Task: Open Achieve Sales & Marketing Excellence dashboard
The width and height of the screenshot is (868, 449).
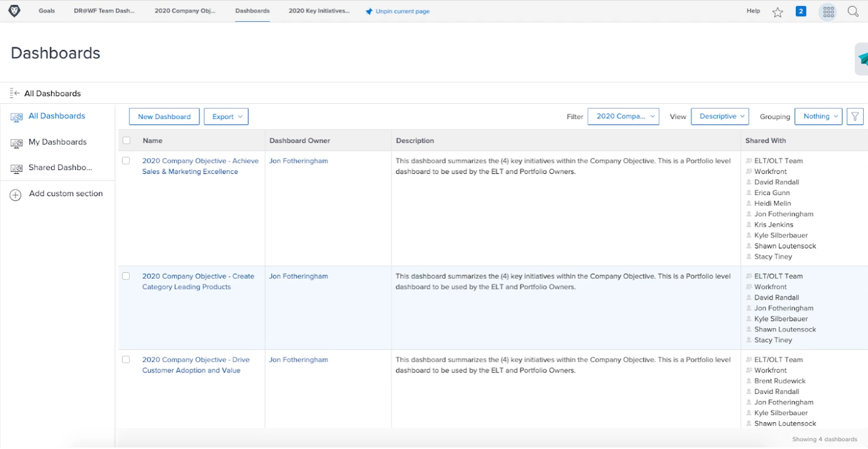Action: tap(200, 166)
